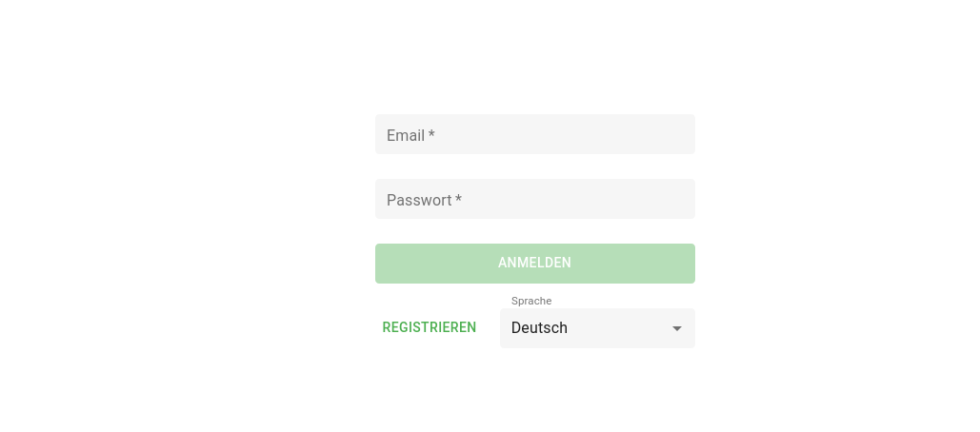Click the small Sprache label
The image size is (980, 432).
pos(531,301)
